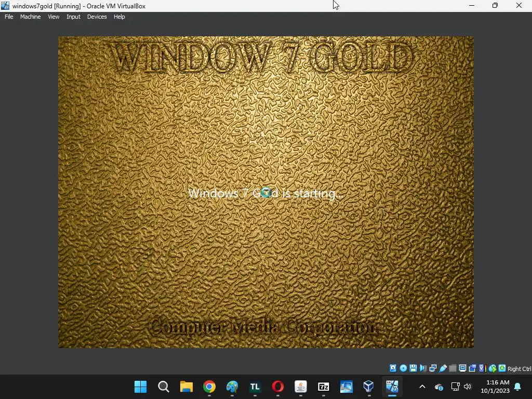
Task: Open the notifications bell
Action: click(518, 387)
